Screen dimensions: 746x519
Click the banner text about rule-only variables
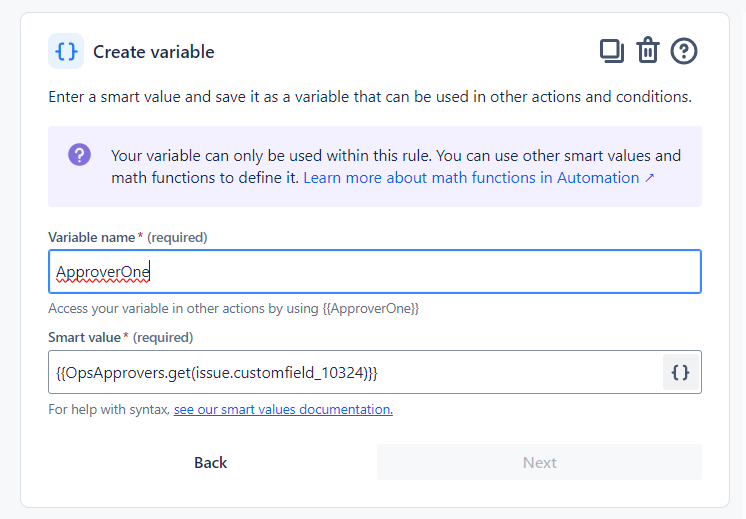(x=395, y=156)
